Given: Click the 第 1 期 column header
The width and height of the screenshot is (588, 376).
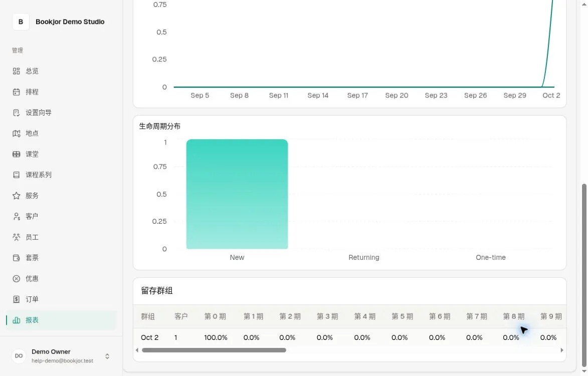Looking at the screenshot, I should pos(253,317).
